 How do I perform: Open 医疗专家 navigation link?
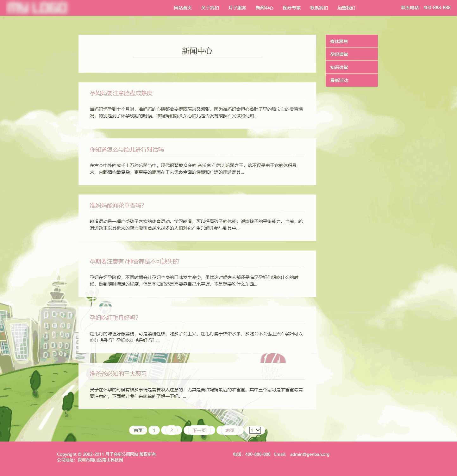click(x=291, y=8)
